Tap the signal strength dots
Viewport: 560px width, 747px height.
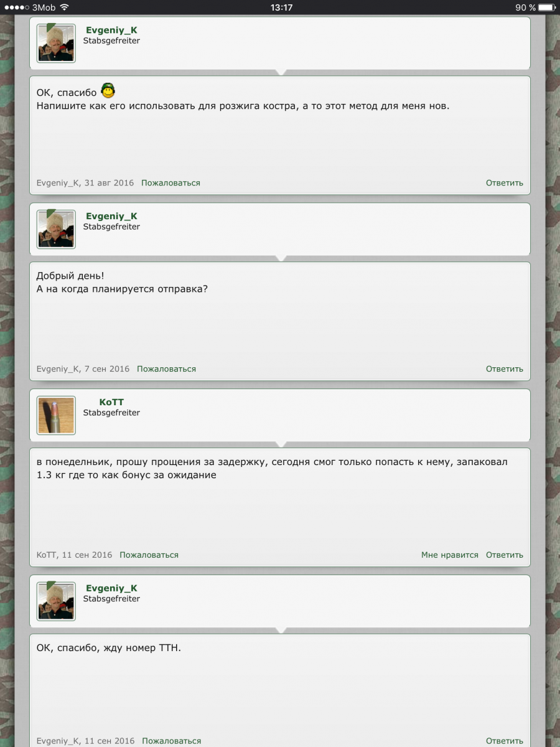click(x=16, y=7)
